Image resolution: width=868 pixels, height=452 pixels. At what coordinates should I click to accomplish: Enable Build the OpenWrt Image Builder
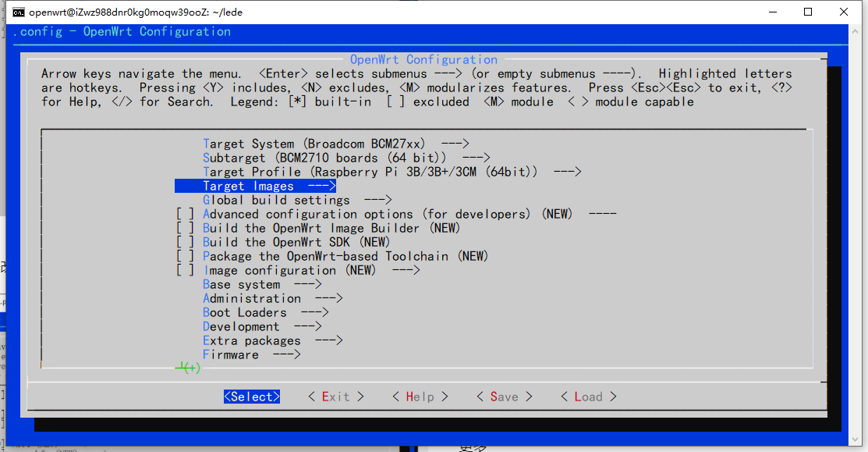185,228
